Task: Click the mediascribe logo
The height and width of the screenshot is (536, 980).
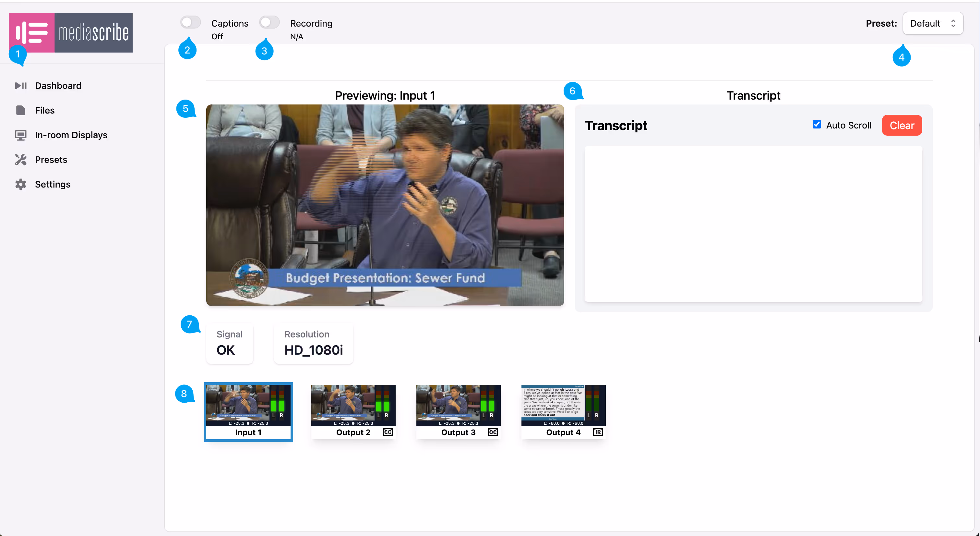Action: [x=70, y=33]
